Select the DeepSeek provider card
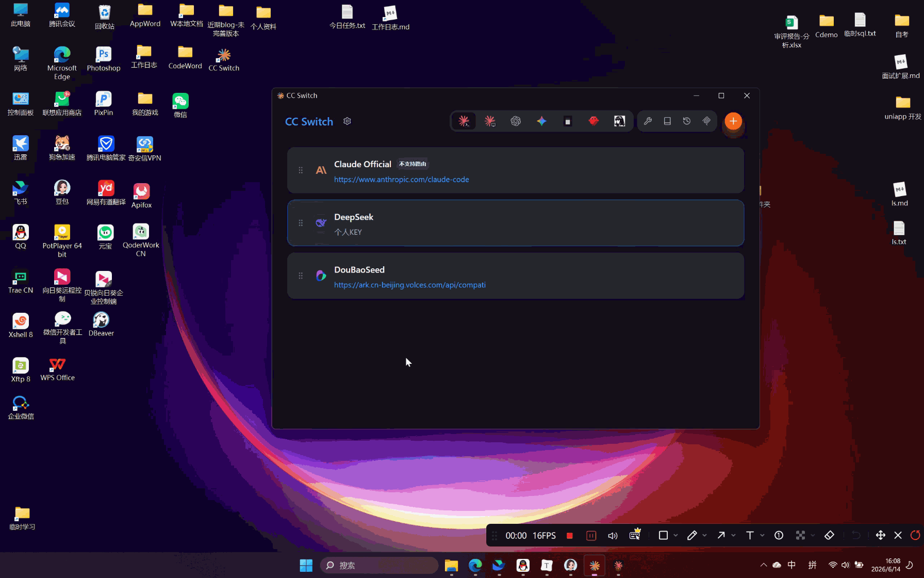Viewport: 924px width, 578px height. click(516, 223)
